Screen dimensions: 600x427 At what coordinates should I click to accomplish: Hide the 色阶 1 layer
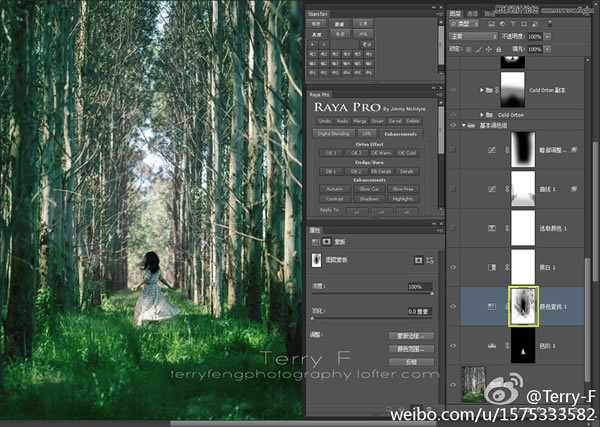(453, 346)
